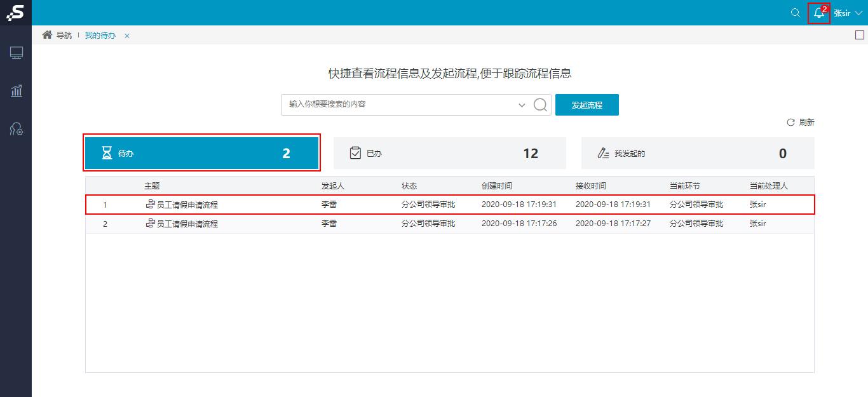Click the 发起流程 start process button

click(587, 104)
